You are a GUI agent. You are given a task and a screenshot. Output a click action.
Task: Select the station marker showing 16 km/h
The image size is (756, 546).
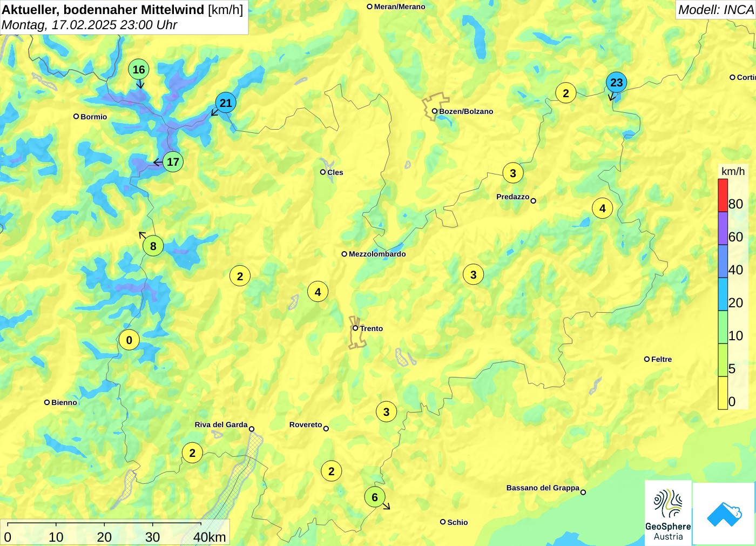(x=139, y=70)
